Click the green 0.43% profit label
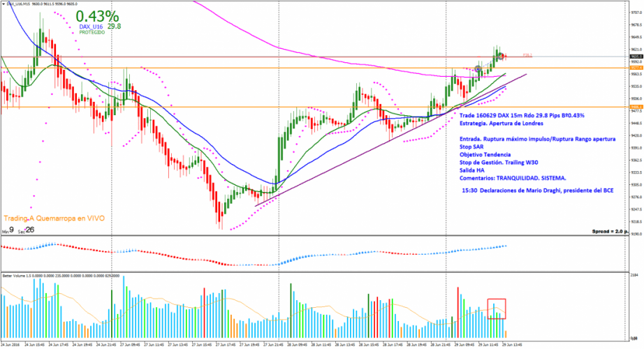644x349 pixels. click(x=97, y=16)
